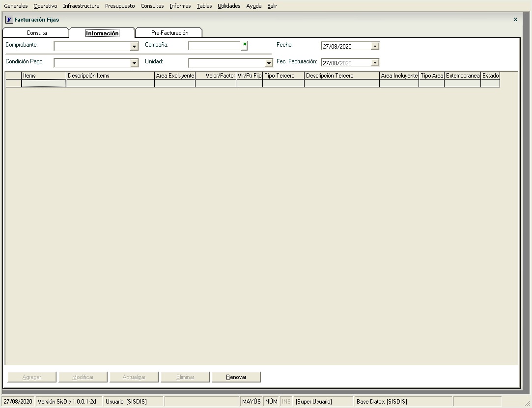Click the Descripción Items column header
The width and height of the screenshot is (532, 408).
click(x=110, y=76)
